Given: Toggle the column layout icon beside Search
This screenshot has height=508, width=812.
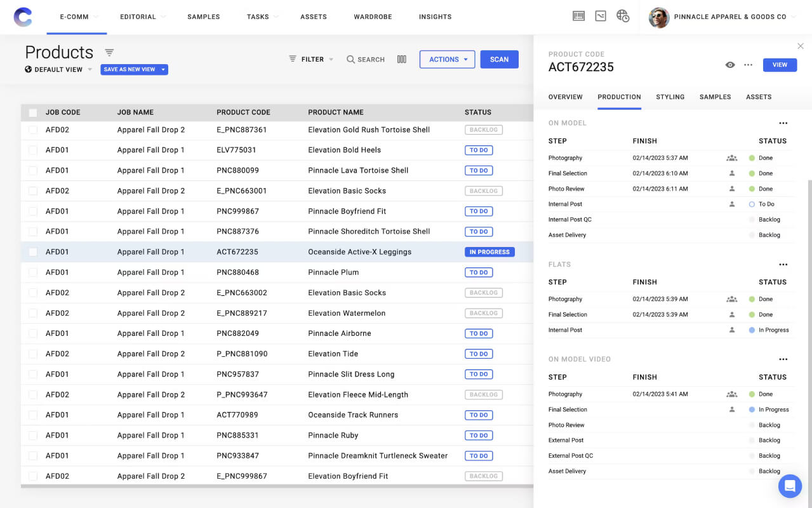Looking at the screenshot, I should pyautogui.click(x=401, y=59).
